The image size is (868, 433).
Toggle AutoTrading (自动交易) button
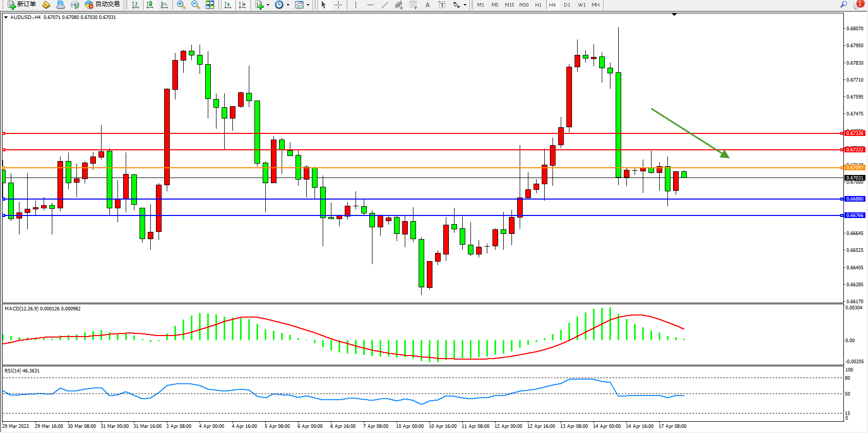(102, 5)
